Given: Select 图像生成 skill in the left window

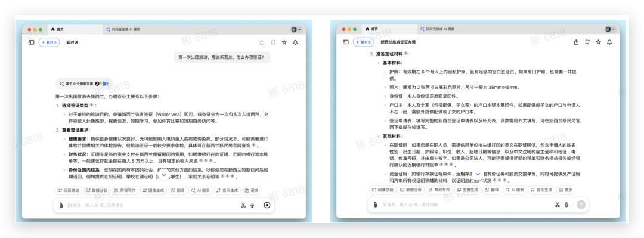Looking at the screenshot, I should tap(153, 190).
